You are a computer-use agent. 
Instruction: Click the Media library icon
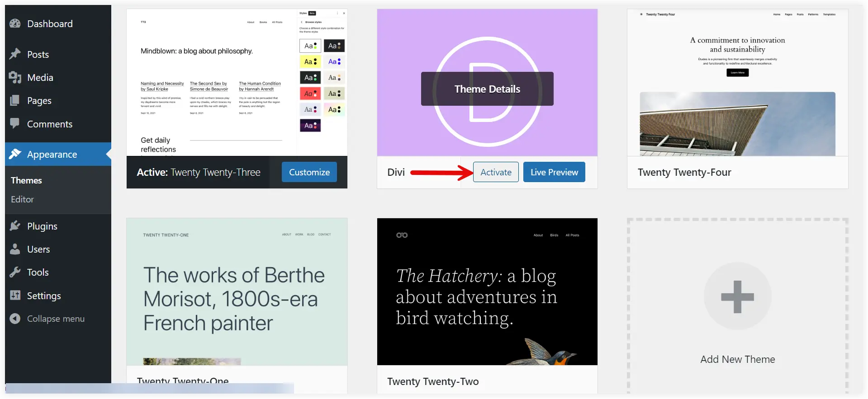(15, 78)
